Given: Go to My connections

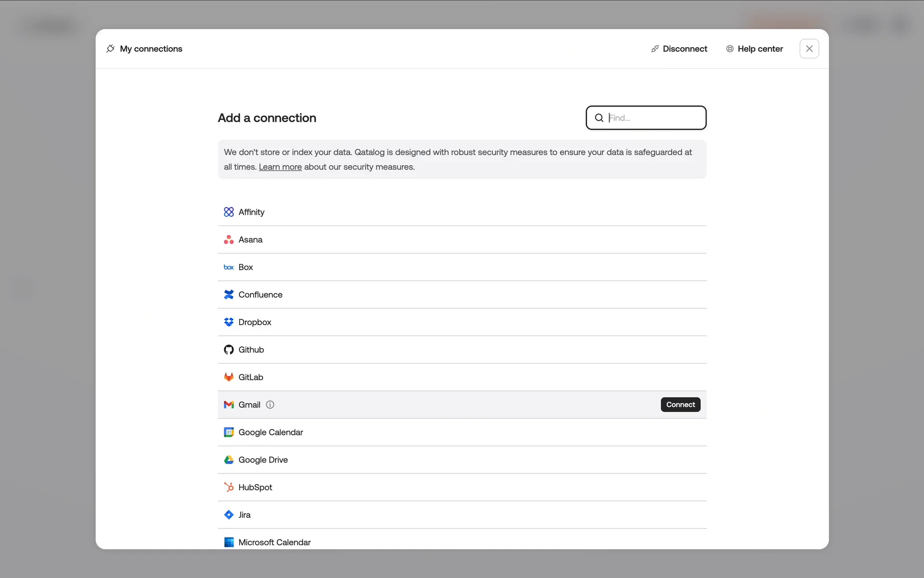Looking at the screenshot, I should 144,49.
